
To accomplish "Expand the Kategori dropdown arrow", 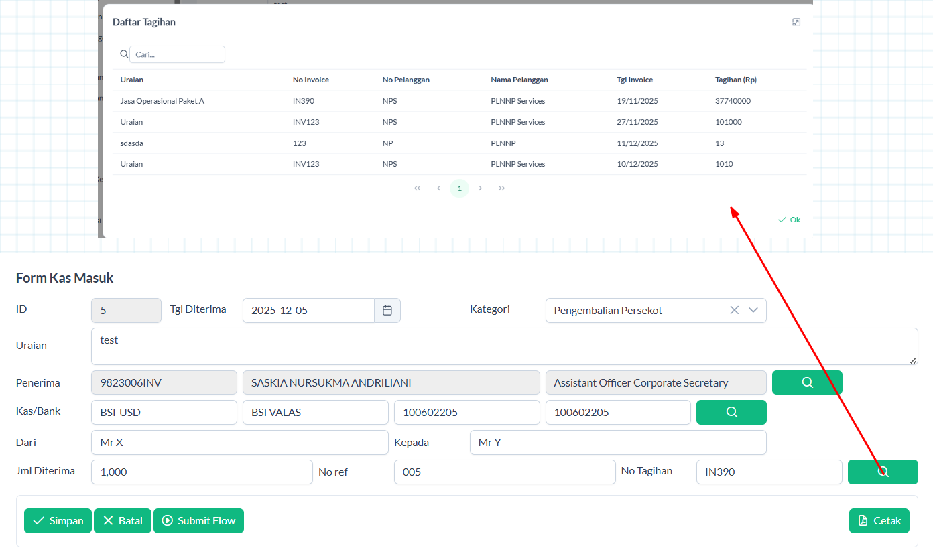I will 753,310.
